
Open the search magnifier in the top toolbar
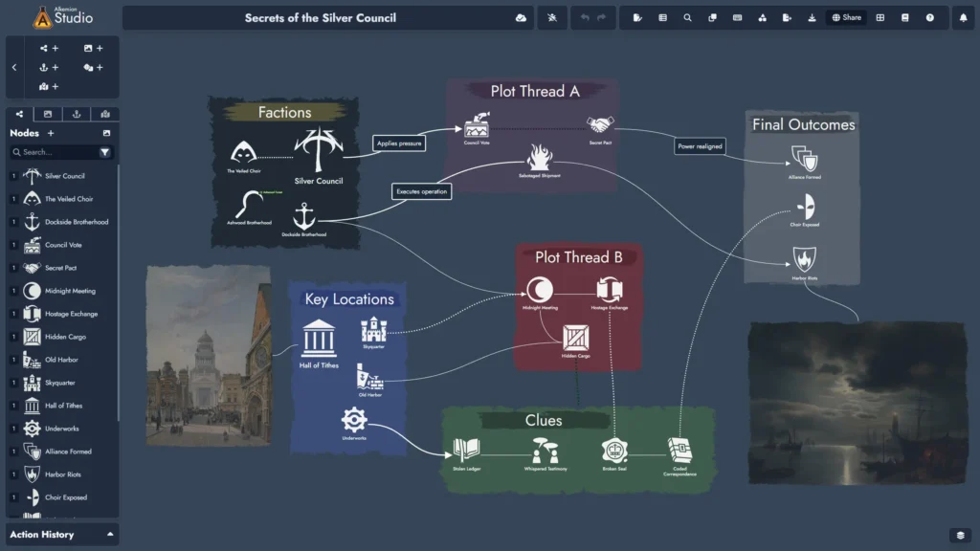pyautogui.click(x=687, y=16)
